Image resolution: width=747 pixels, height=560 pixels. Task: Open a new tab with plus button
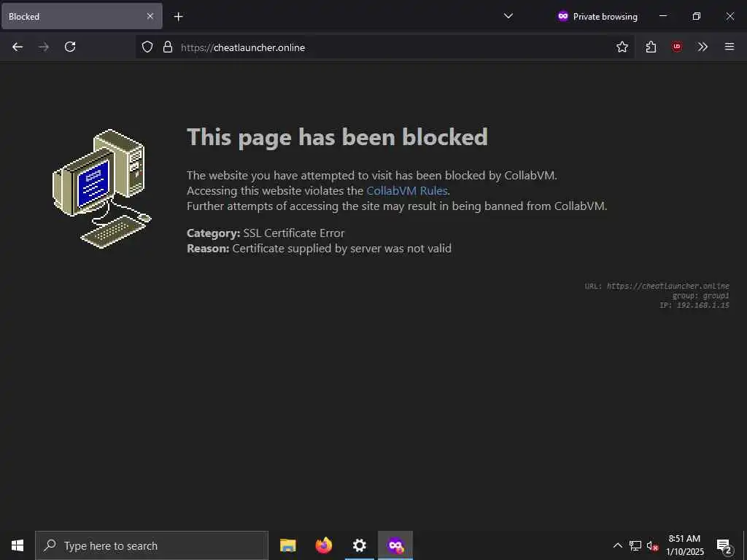click(178, 17)
